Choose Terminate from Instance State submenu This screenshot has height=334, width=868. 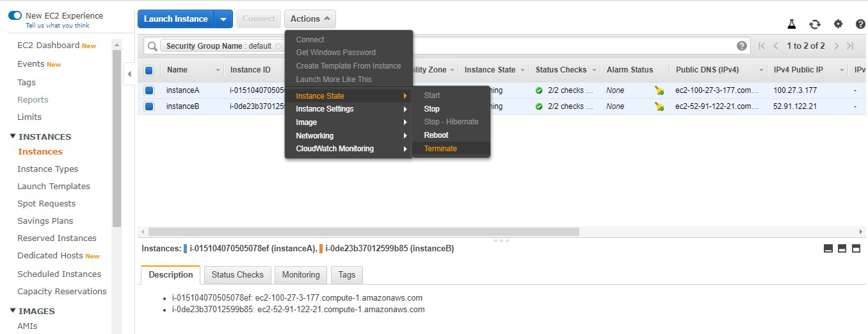coord(440,149)
